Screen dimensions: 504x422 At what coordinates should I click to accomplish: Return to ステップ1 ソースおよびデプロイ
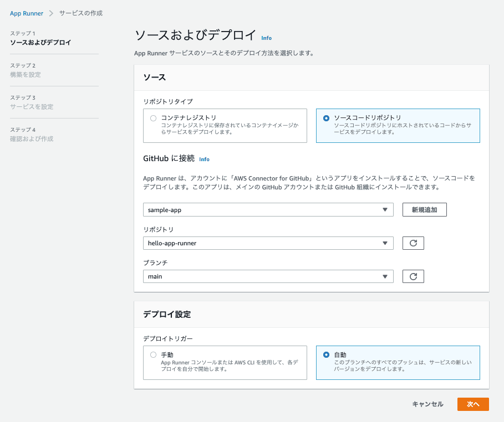[x=39, y=40]
